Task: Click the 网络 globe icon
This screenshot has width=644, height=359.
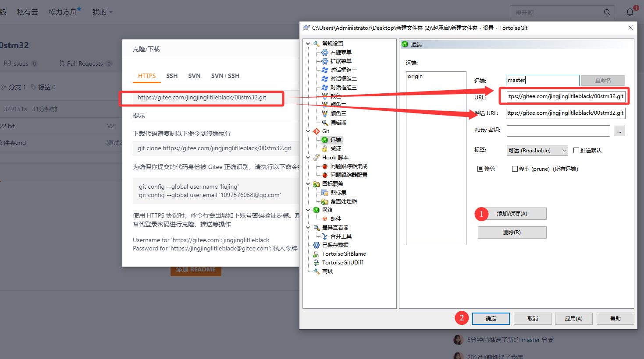Action: click(317, 210)
